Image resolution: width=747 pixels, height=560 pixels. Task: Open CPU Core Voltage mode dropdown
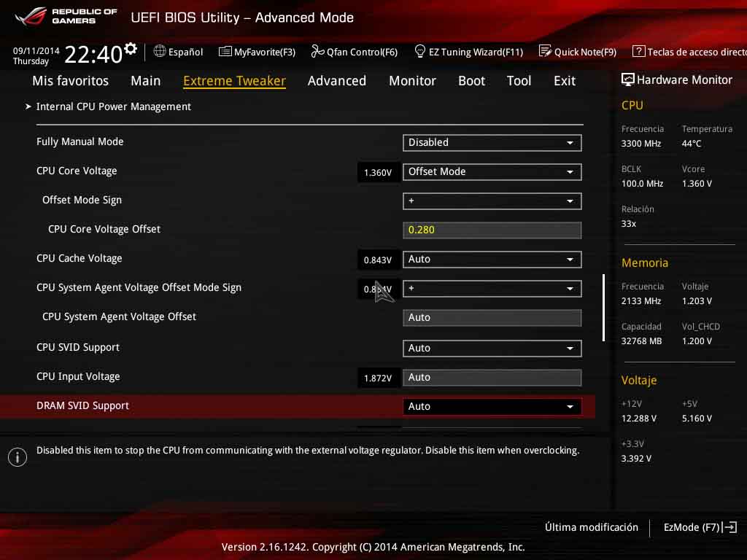(x=492, y=171)
